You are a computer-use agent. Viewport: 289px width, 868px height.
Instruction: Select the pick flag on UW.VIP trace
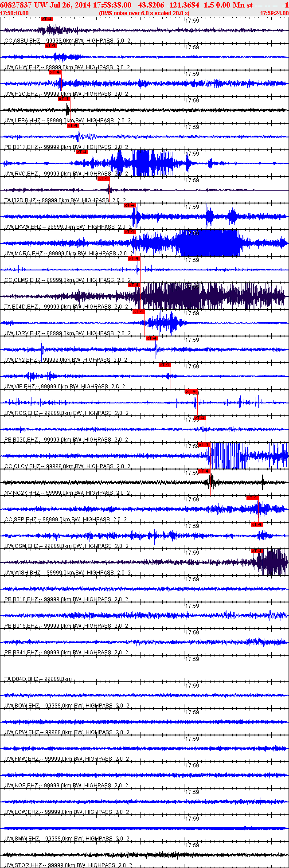pyautogui.click(x=164, y=365)
